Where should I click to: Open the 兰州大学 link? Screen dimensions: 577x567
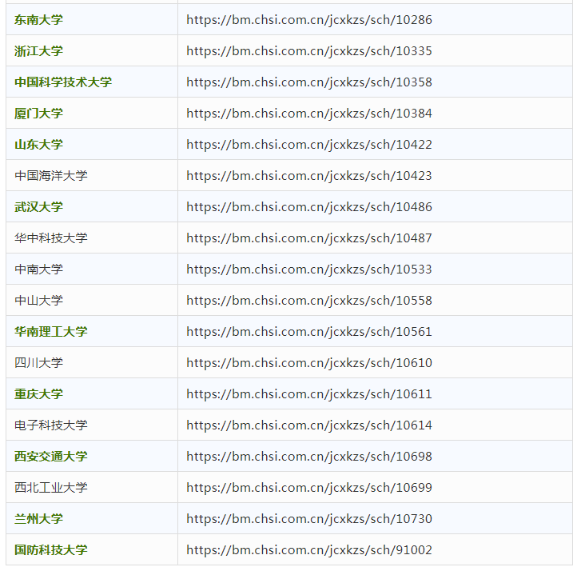tap(39, 519)
